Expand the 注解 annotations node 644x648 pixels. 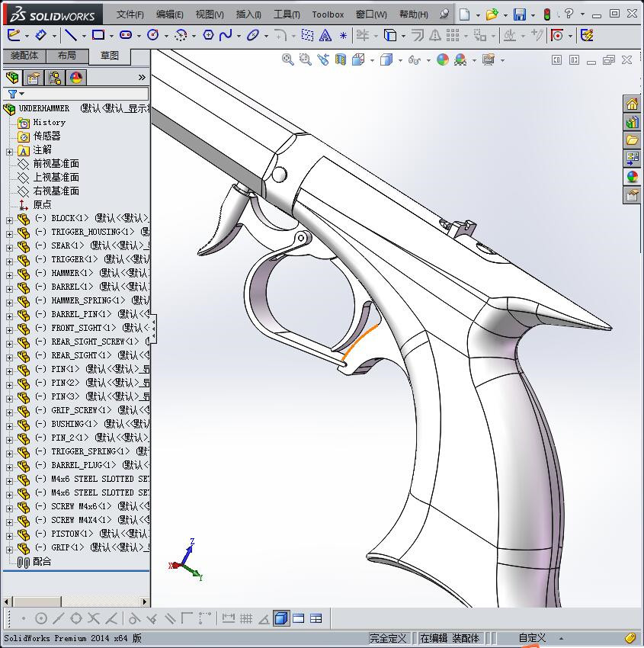[9, 152]
